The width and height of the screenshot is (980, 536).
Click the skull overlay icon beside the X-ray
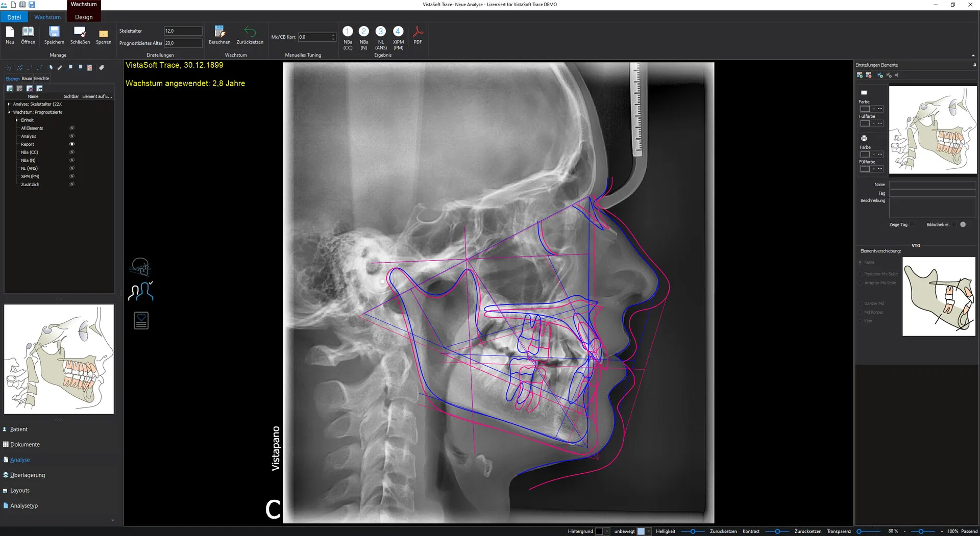click(x=141, y=266)
